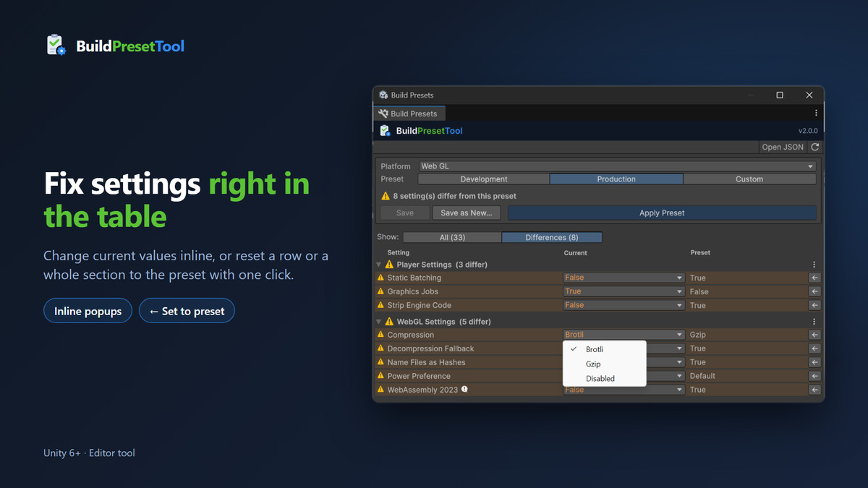Click reset arrow for Strip Engine Code row
This screenshot has width=868, height=488.
(814, 305)
